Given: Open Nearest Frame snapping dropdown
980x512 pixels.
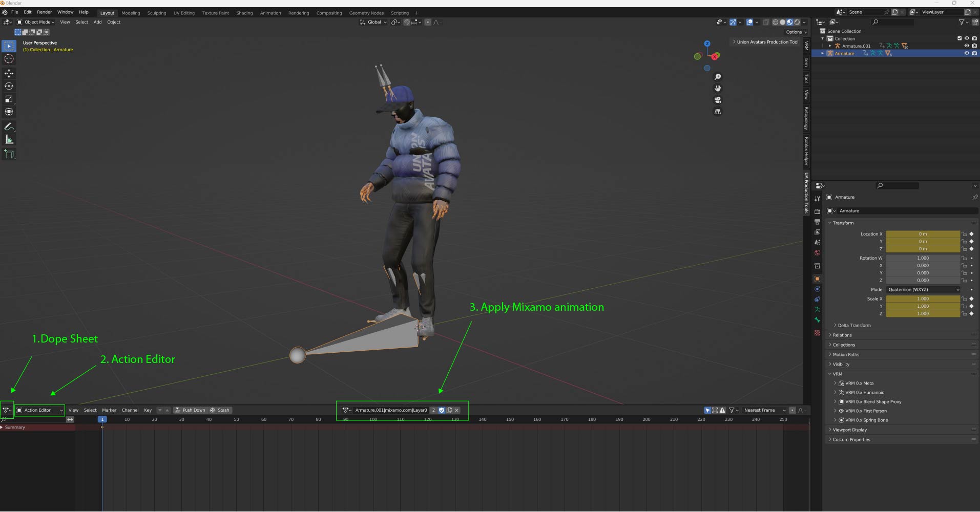Looking at the screenshot, I should [764, 410].
